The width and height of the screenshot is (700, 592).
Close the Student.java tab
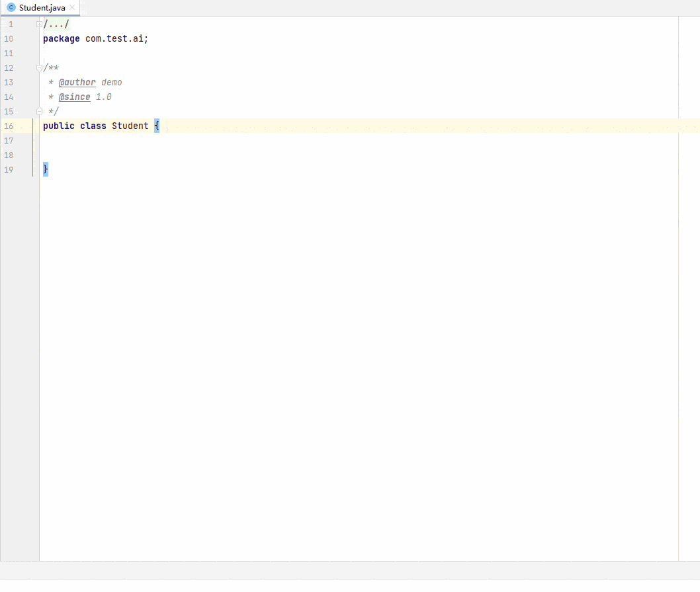click(x=72, y=7)
